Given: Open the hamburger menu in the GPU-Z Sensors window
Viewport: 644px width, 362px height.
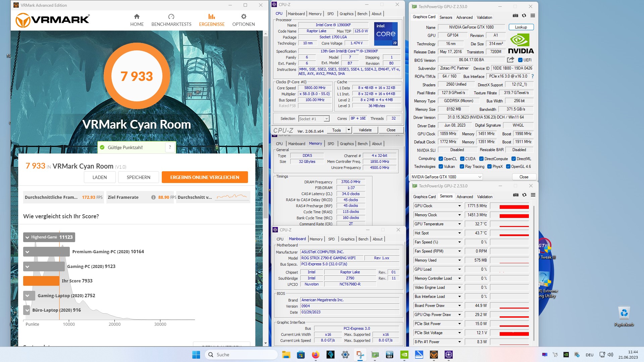Looking at the screenshot, I should click(x=533, y=195).
